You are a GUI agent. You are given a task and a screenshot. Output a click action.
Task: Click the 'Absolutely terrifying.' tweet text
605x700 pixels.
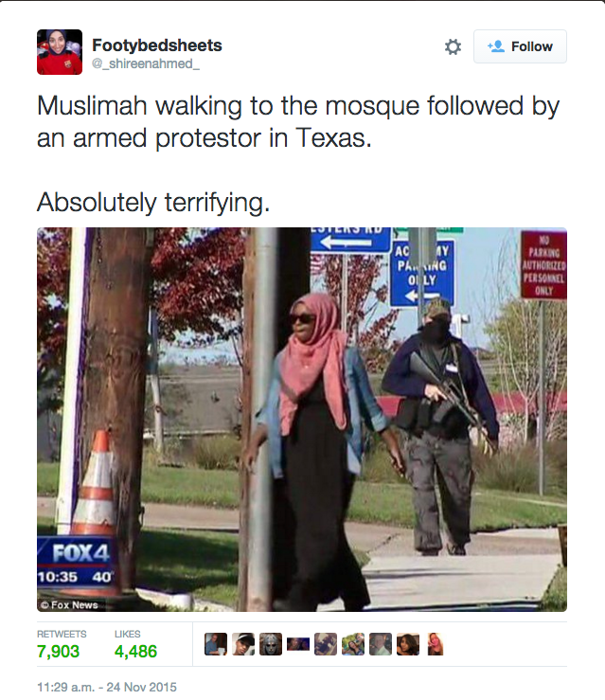153,203
